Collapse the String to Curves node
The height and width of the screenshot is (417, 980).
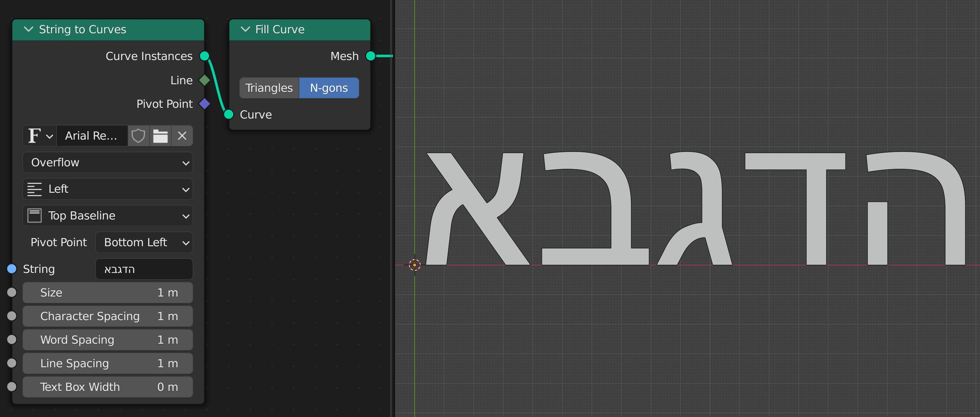click(29, 29)
